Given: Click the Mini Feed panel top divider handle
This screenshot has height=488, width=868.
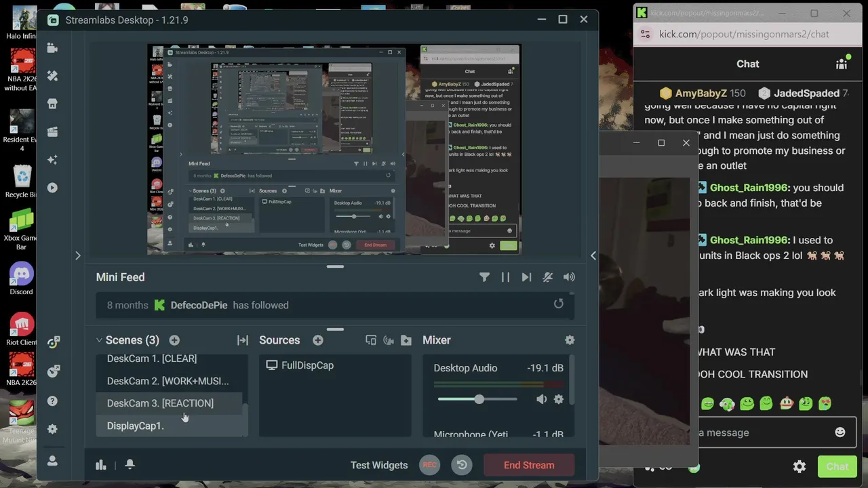Looking at the screenshot, I should point(335,266).
